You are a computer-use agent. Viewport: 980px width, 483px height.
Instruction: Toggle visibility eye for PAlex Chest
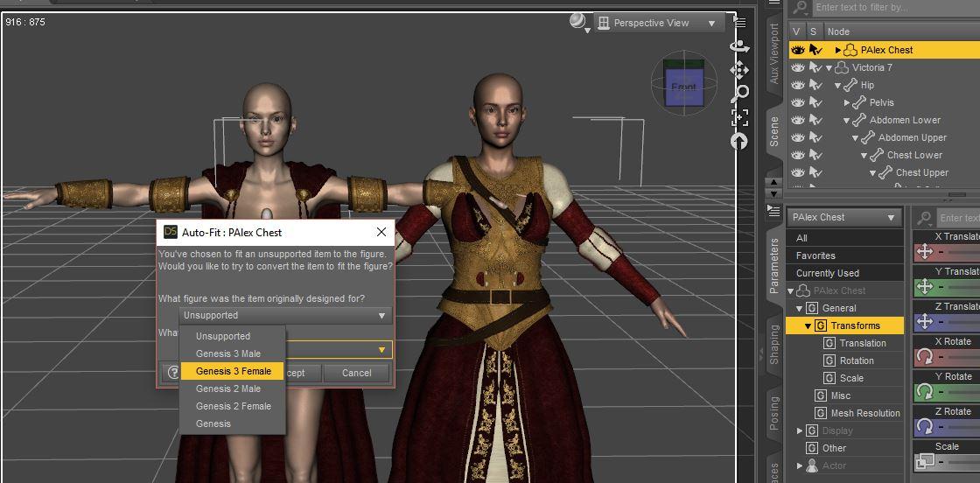point(797,50)
